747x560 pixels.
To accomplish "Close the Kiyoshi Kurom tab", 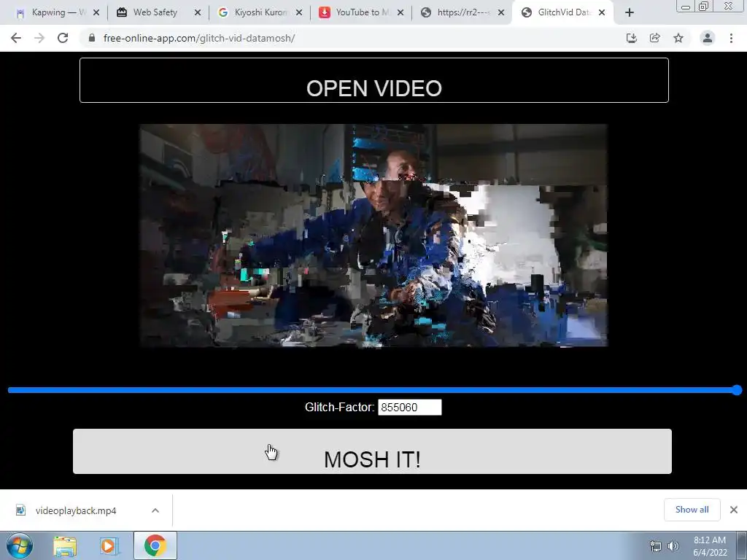I will [299, 13].
